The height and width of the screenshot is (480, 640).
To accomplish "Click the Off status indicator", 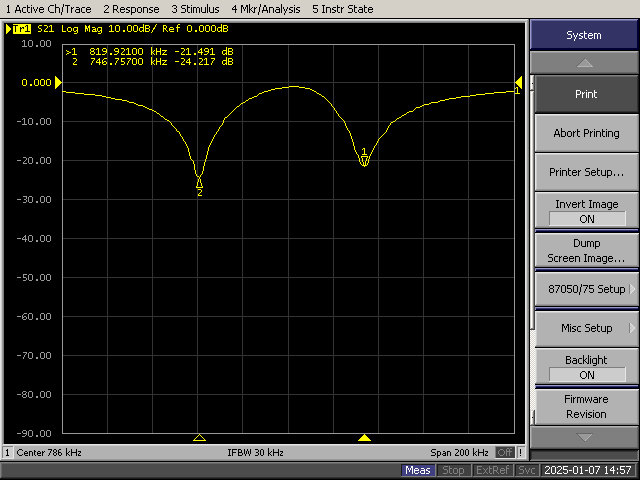I will [x=505, y=453].
